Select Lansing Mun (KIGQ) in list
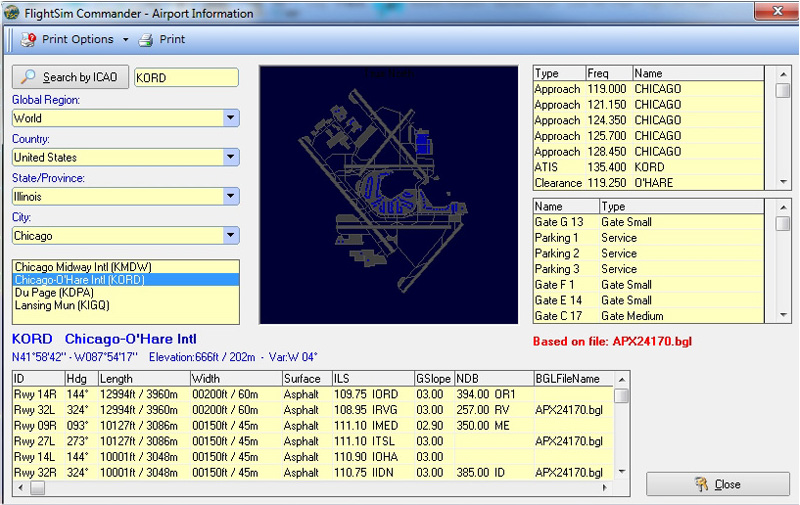Screen dimensions: 800x505 coord(126,305)
